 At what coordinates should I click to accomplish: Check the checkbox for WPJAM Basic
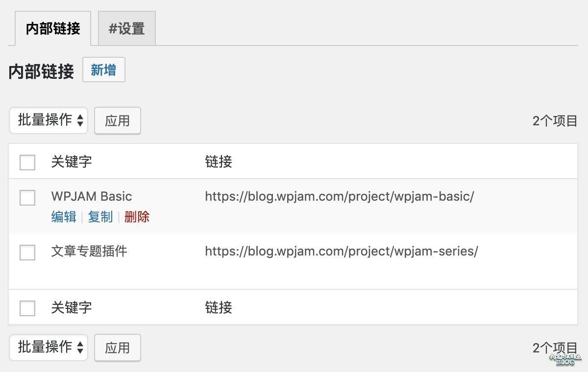pyautogui.click(x=27, y=198)
